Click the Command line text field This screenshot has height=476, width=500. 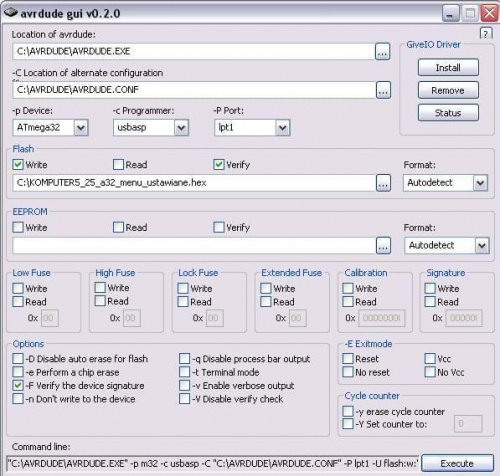tap(213, 464)
